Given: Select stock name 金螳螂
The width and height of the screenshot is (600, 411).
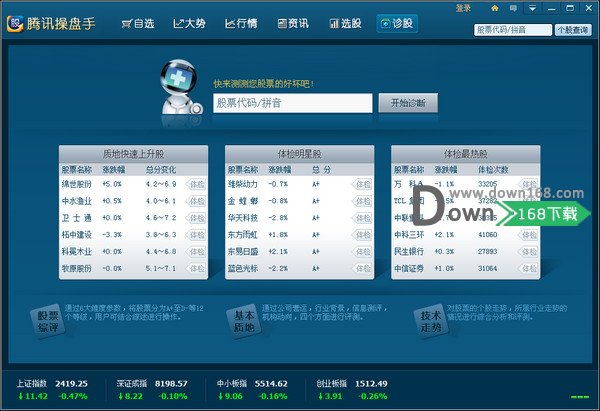Looking at the screenshot, I should coord(243,201).
